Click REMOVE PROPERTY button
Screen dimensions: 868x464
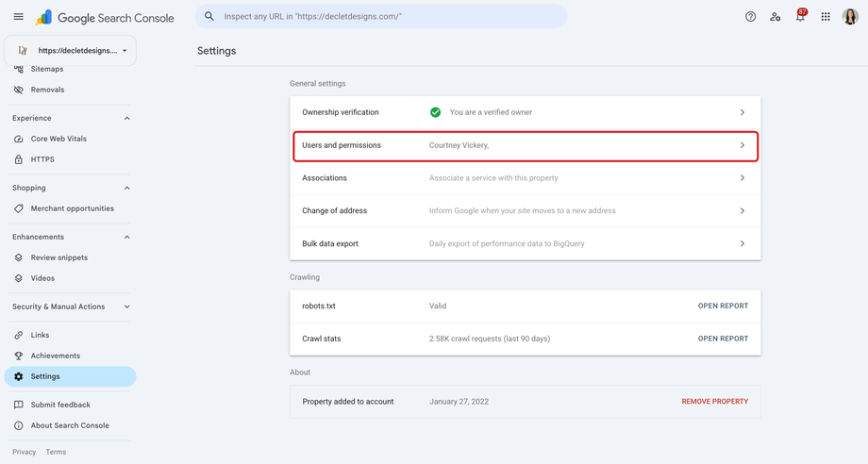[714, 402]
